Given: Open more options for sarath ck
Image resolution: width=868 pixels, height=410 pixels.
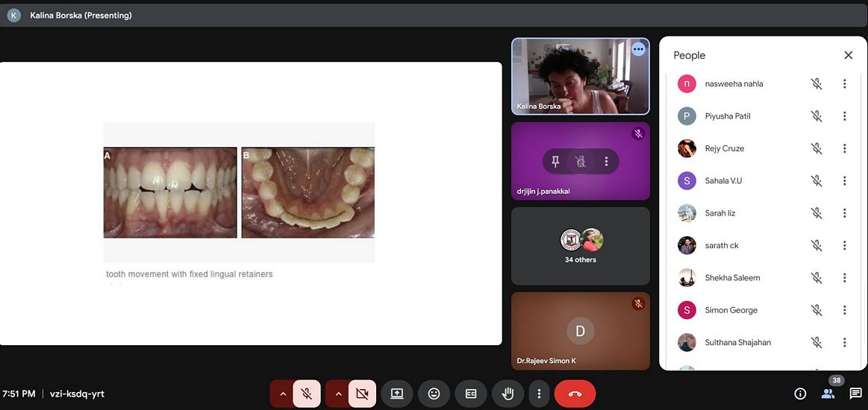Looking at the screenshot, I should [x=845, y=245].
